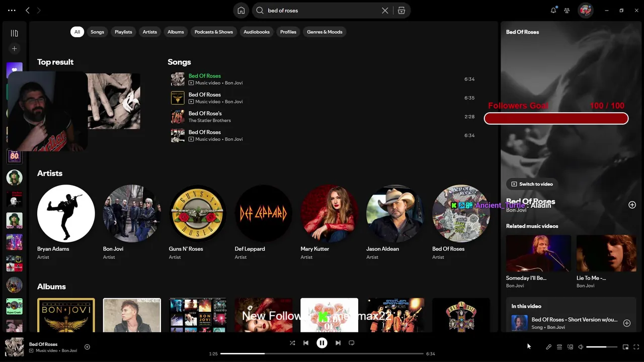Open Def Leppard artist card
The image size is (644, 362).
(x=264, y=222)
